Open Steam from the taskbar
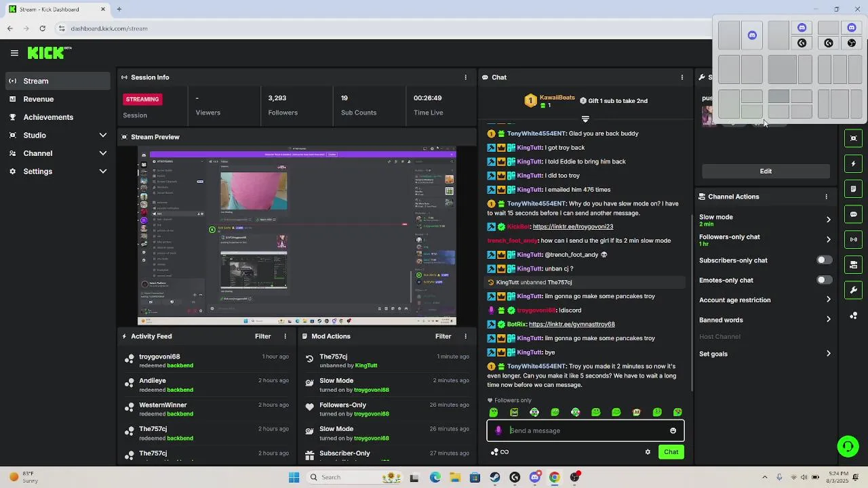The height and width of the screenshot is (488, 868). [495, 477]
